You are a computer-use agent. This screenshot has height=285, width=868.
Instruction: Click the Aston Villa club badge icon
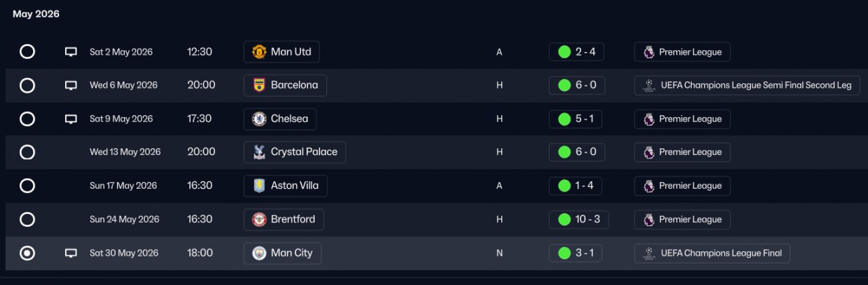click(258, 186)
